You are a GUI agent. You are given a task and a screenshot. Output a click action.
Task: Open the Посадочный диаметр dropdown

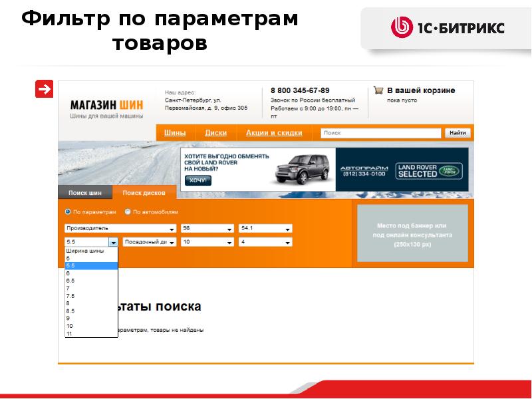pos(149,242)
